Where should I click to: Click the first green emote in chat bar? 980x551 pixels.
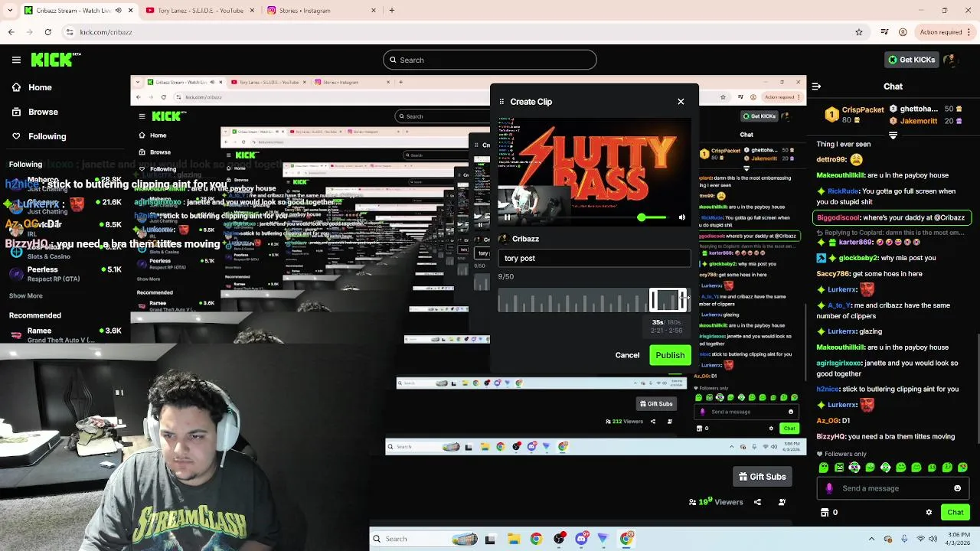click(824, 468)
